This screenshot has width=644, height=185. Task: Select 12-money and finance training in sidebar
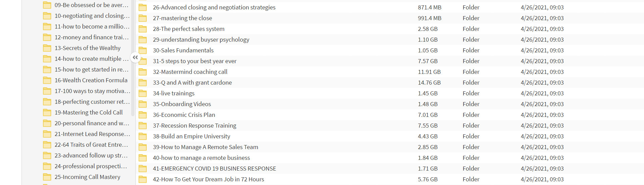point(92,37)
